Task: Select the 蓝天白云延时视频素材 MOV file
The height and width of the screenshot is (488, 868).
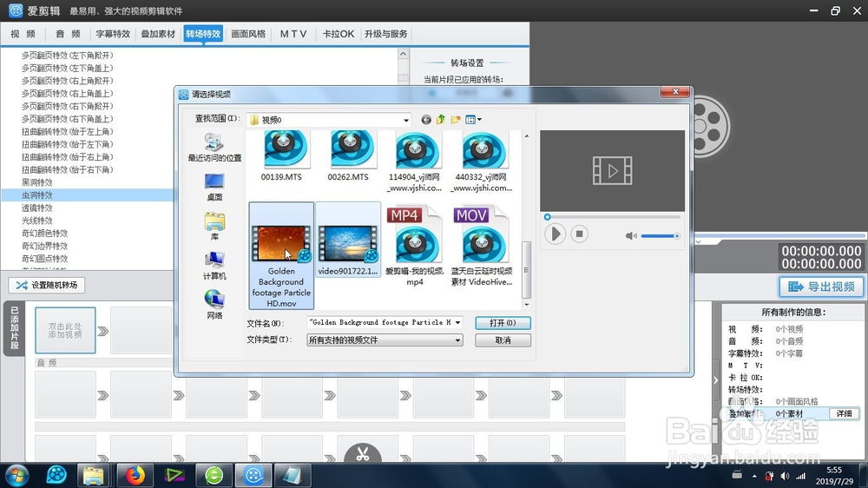Action: pos(482,246)
